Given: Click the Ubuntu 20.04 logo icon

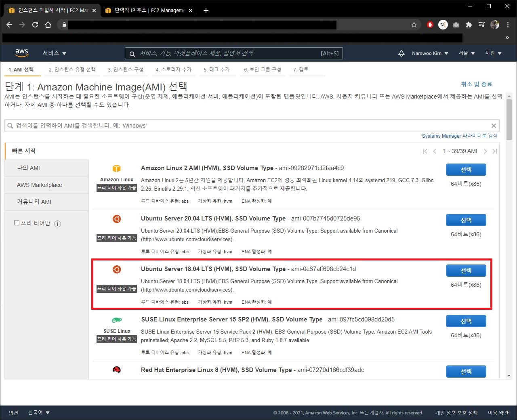Looking at the screenshot, I should (117, 219).
